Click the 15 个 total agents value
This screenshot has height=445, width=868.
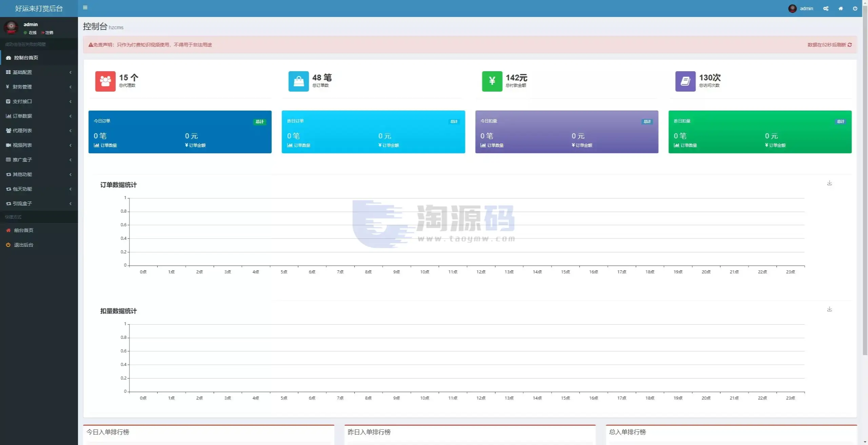pos(129,78)
